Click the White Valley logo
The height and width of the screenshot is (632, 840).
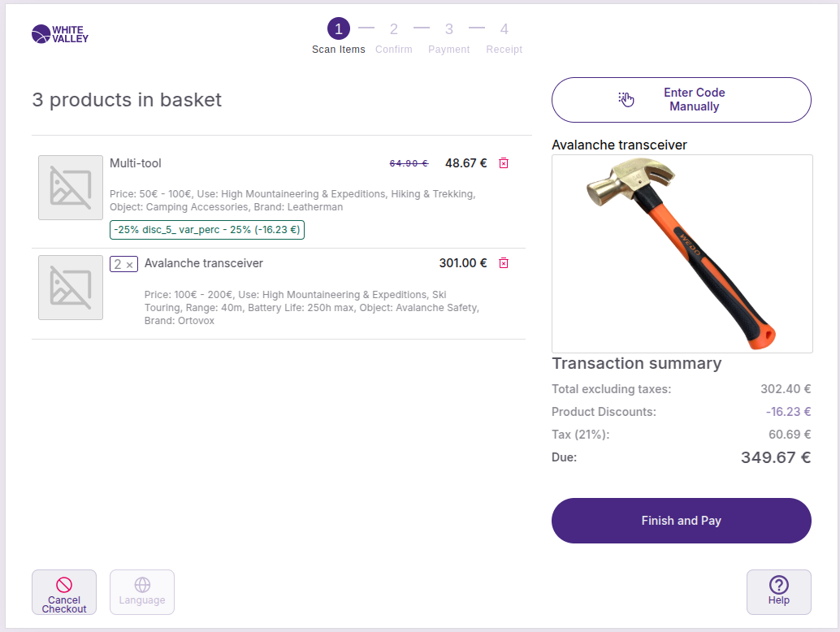point(60,34)
